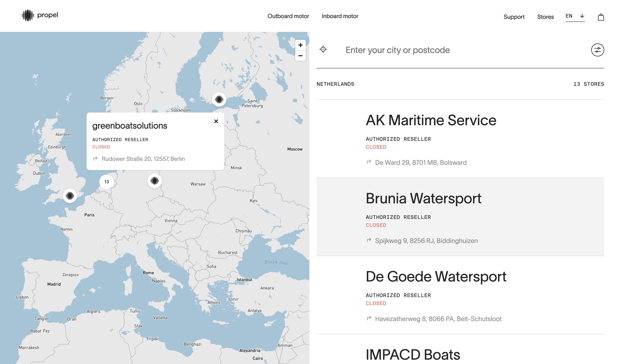626x364 pixels.
Task: Close the greenboatsolutions popup
Action: tap(216, 121)
